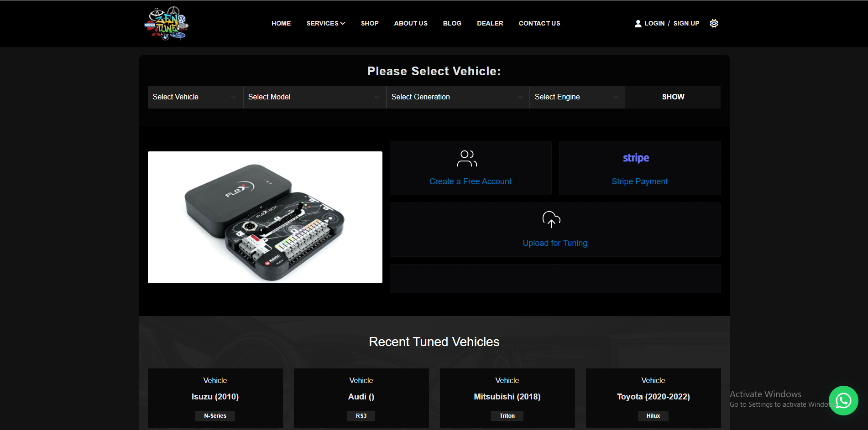Click the Sign Up link
This screenshot has height=430, width=868.
[686, 23]
